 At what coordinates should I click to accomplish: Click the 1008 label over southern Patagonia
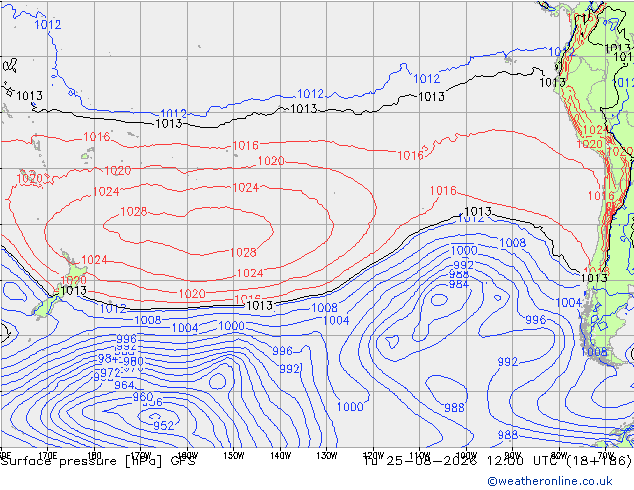click(594, 352)
